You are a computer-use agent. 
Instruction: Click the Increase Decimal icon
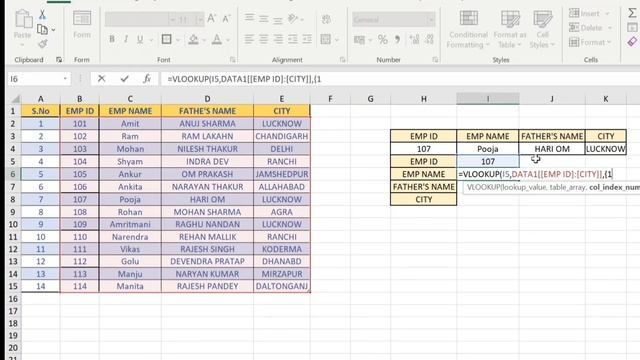click(x=414, y=40)
